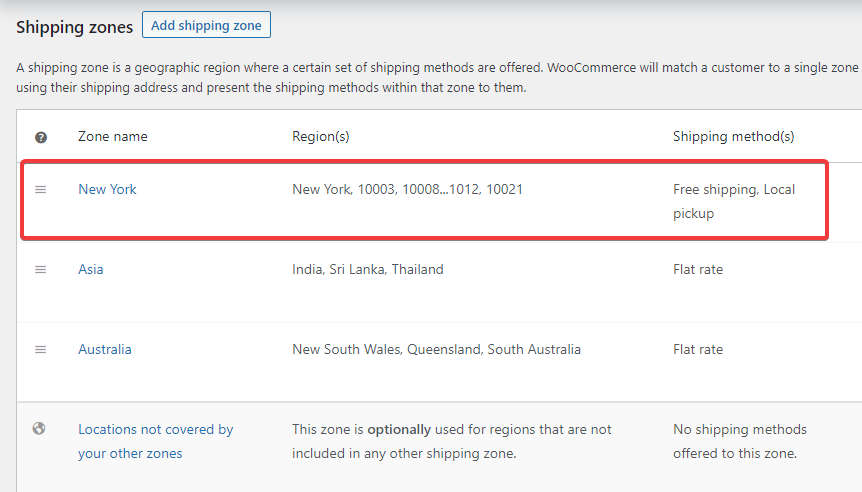Open the Asia shipping zone
The width and height of the screenshot is (862, 492).
point(91,269)
